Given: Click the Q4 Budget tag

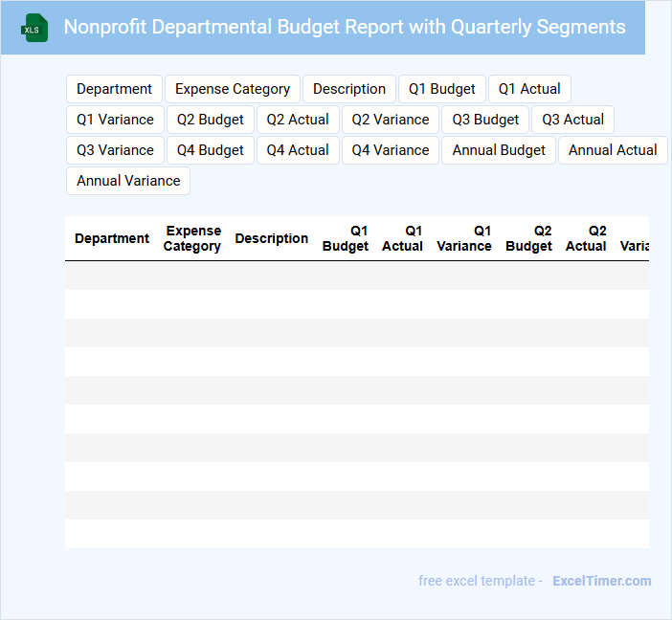Looking at the screenshot, I should pyautogui.click(x=210, y=150).
